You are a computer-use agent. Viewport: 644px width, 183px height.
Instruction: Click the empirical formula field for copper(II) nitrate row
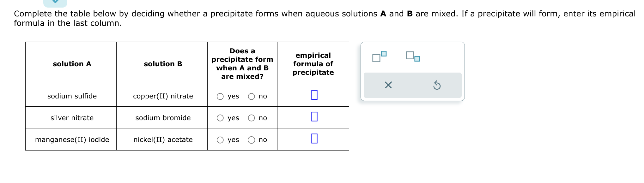(x=314, y=96)
